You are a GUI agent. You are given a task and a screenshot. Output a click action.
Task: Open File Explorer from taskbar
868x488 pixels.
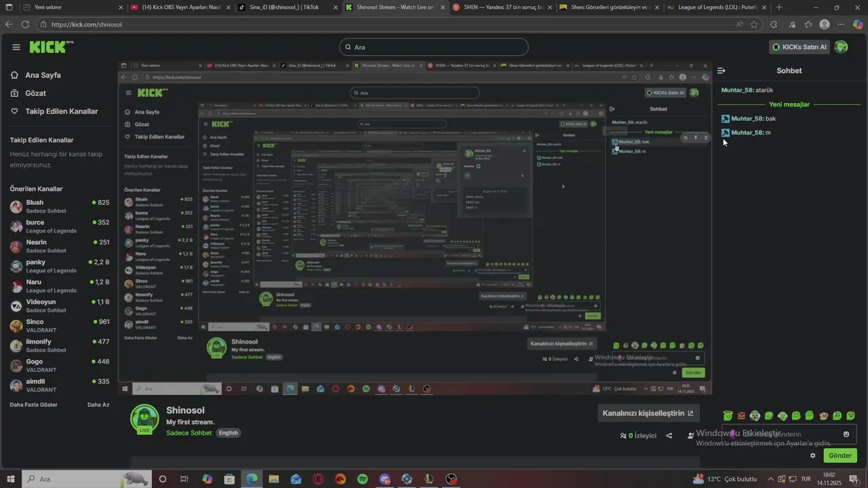[274, 479]
